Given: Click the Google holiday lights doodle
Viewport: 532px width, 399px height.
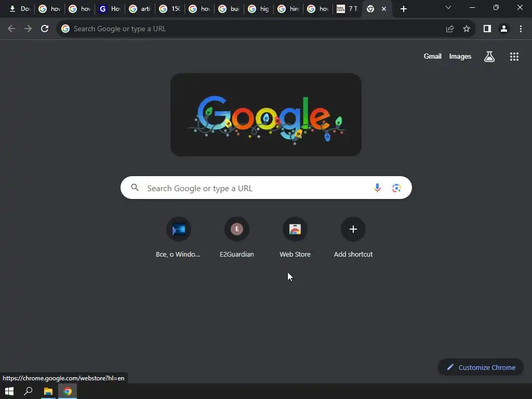Looking at the screenshot, I should point(266,115).
